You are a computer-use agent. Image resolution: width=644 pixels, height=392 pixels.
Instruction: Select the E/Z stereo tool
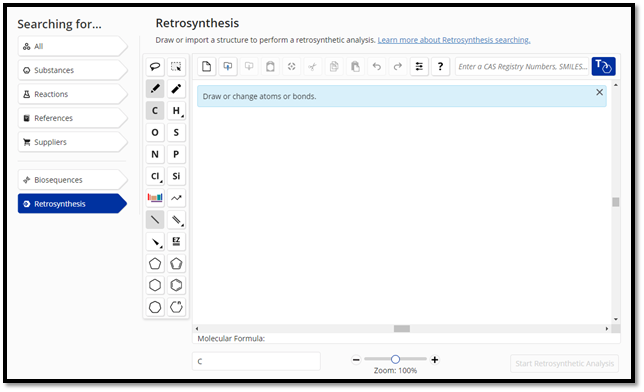pos(176,242)
